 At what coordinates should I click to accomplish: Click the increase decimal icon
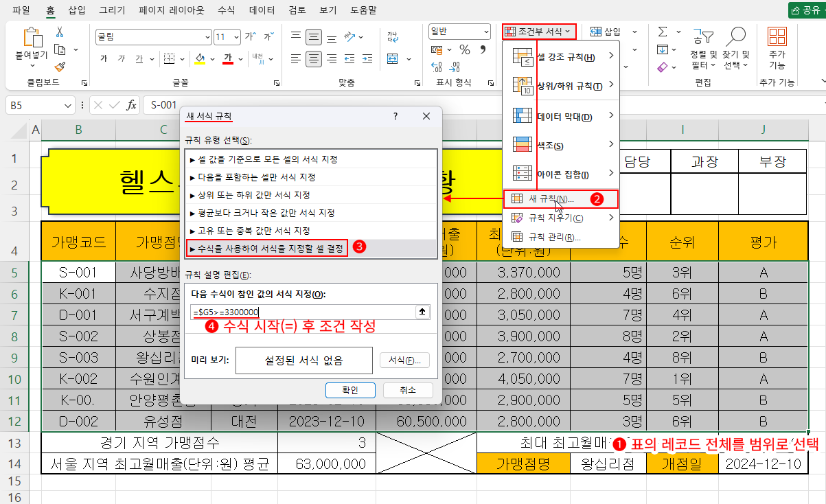[x=437, y=67]
